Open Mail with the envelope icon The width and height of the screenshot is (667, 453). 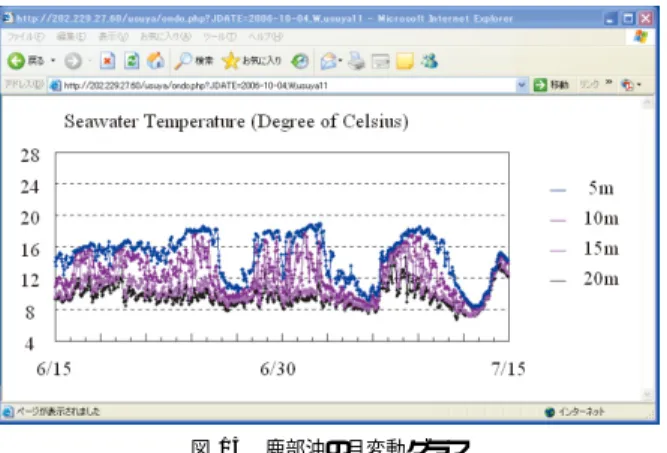point(329,61)
